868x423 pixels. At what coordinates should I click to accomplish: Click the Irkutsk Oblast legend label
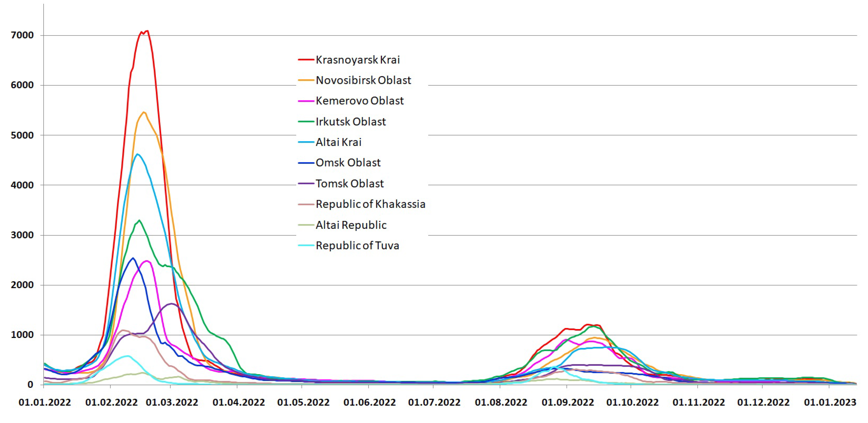(350, 122)
